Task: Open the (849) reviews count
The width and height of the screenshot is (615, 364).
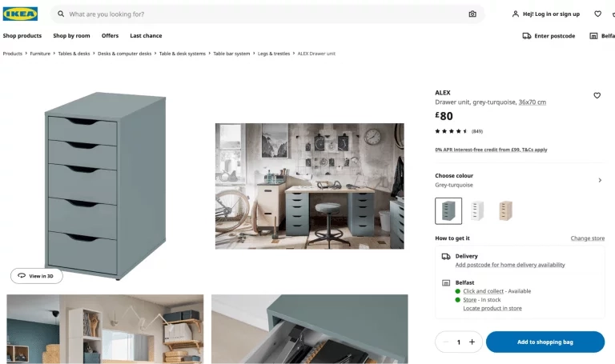Action: [477, 131]
